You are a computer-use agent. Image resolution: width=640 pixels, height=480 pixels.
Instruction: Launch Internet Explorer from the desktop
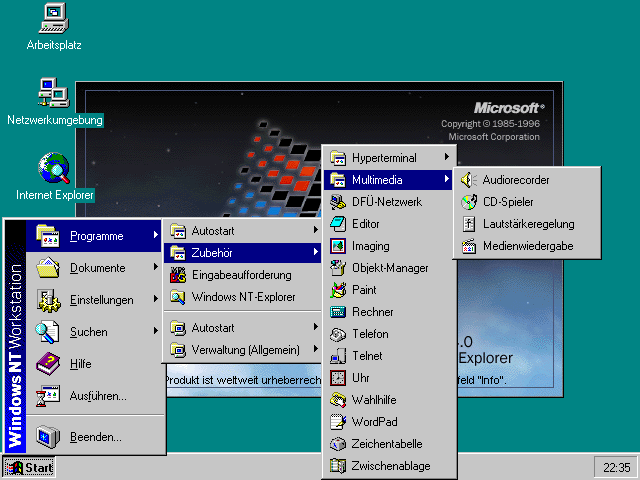[x=53, y=167]
